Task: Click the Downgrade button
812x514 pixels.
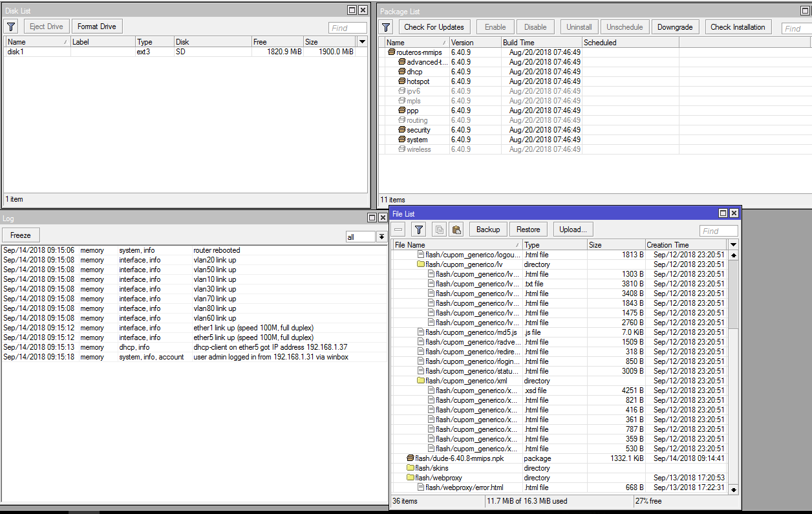Action: point(675,27)
